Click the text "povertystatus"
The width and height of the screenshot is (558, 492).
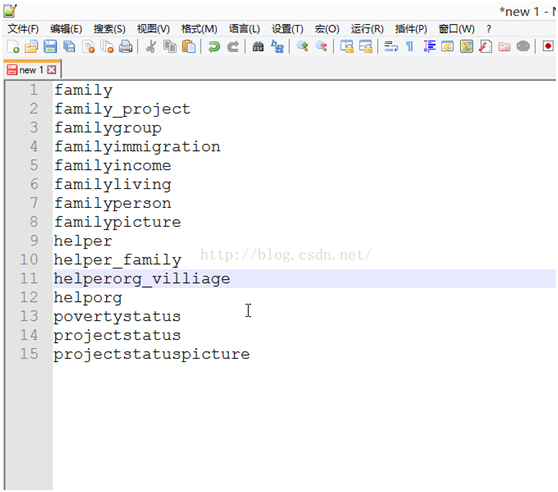click(x=117, y=316)
